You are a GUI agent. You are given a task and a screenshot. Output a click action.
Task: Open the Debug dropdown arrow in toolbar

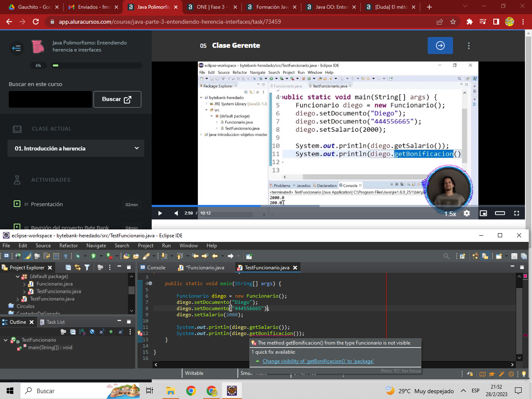[85, 256]
